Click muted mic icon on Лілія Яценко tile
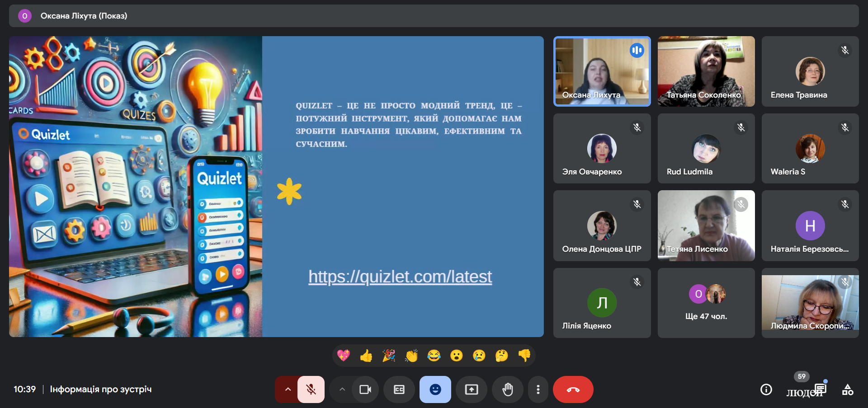868x408 pixels. tap(637, 282)
